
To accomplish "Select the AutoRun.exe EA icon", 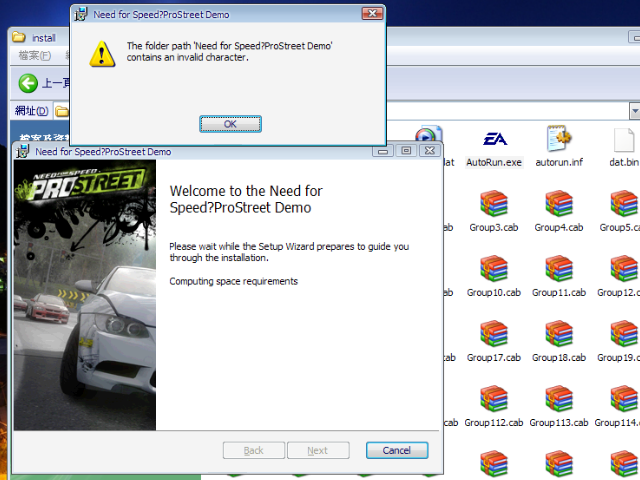I will coord(494,140).
